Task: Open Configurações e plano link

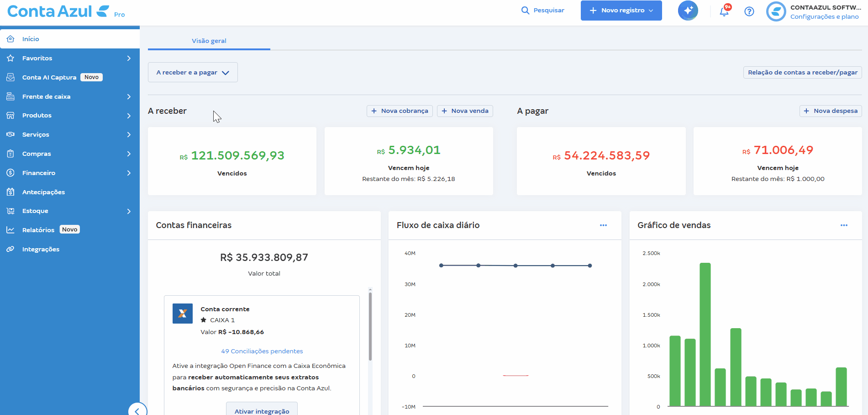Action: point(825,16)
